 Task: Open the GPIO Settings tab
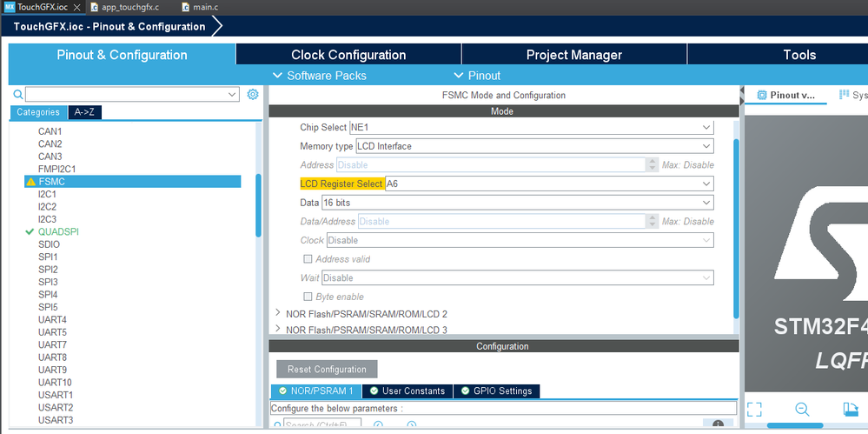click(496, 391)
